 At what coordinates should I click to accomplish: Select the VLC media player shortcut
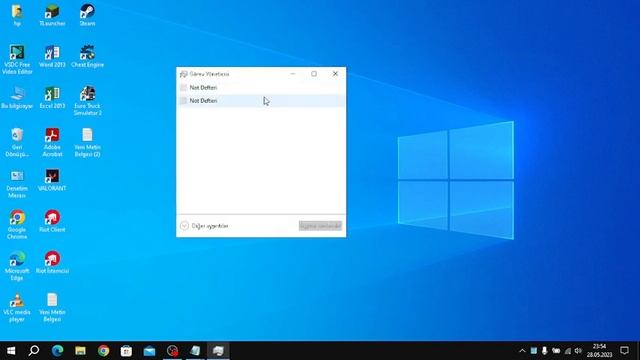(x=17, y=307)
